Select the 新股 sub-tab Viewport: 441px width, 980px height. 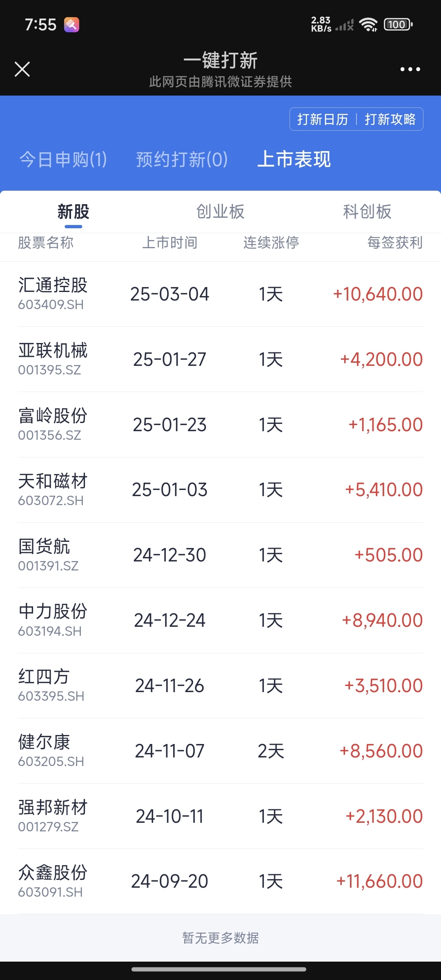[73, 212]
